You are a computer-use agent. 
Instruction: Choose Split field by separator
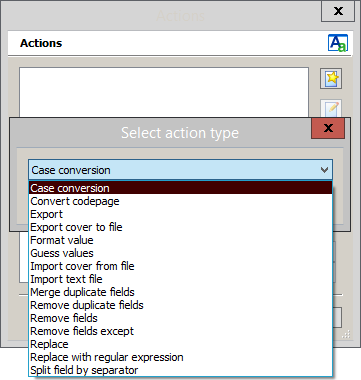(x=180, y=370)
